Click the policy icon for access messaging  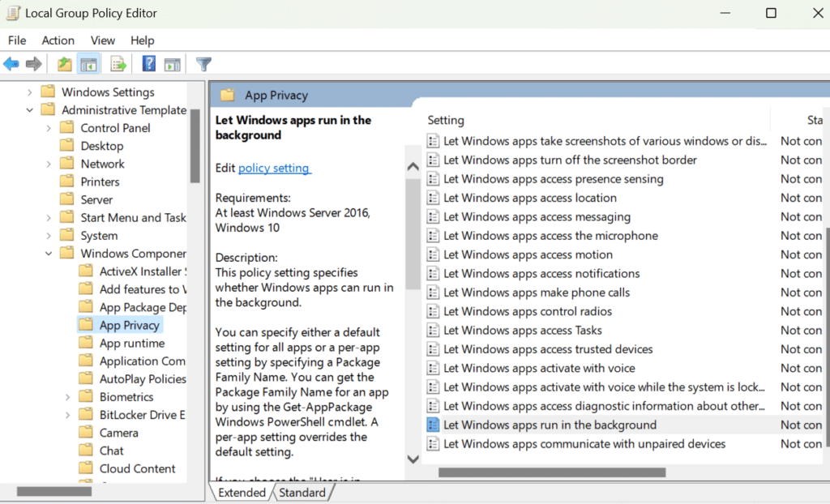(x=433, y=217)
